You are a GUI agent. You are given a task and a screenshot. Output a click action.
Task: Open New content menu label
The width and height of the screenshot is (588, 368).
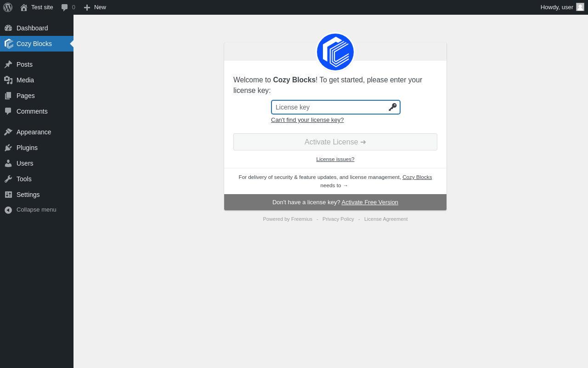click(x=100, y=7)
